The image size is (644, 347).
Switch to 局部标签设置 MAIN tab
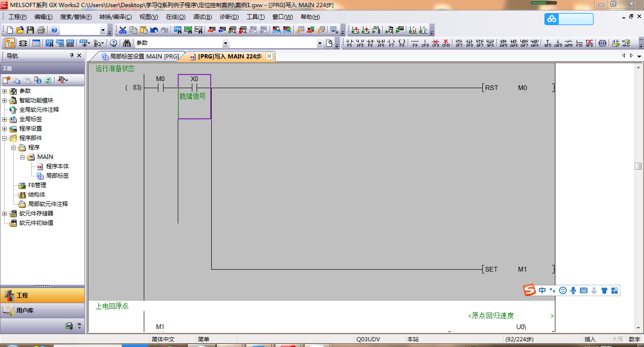tap(140, 57)
